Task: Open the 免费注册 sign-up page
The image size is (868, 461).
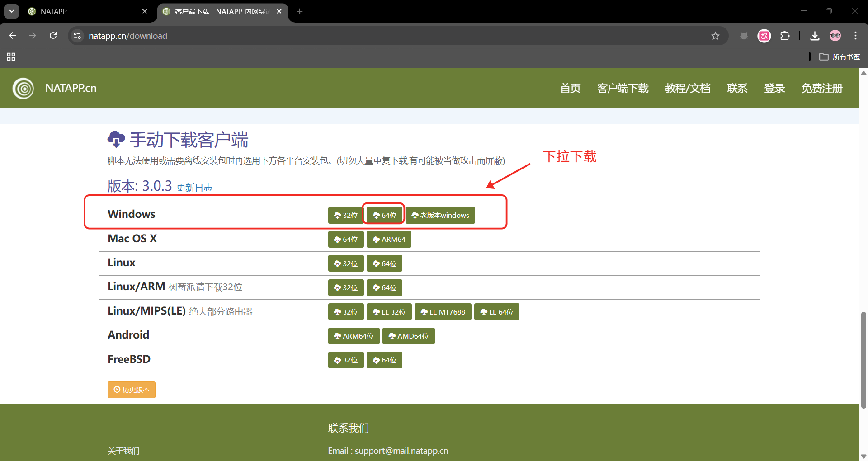Action: (822, 88)
